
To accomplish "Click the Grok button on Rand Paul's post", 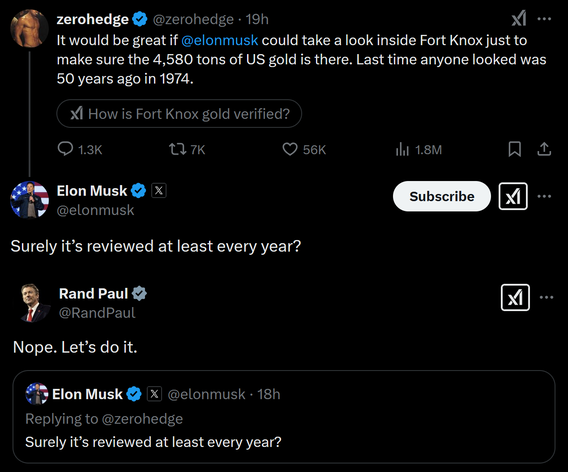I will pos(515,297).
